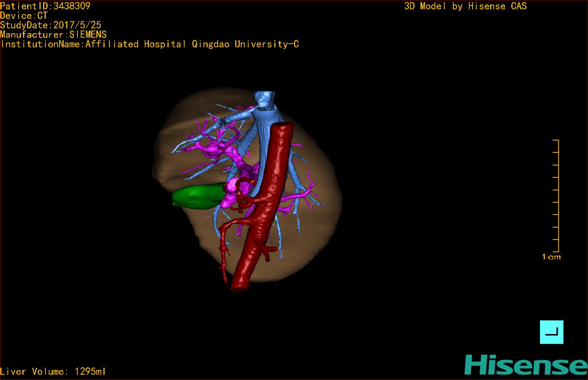Click the 3D Model by Hisense CAS caption
Screen dimensions: 588x380
466,6
